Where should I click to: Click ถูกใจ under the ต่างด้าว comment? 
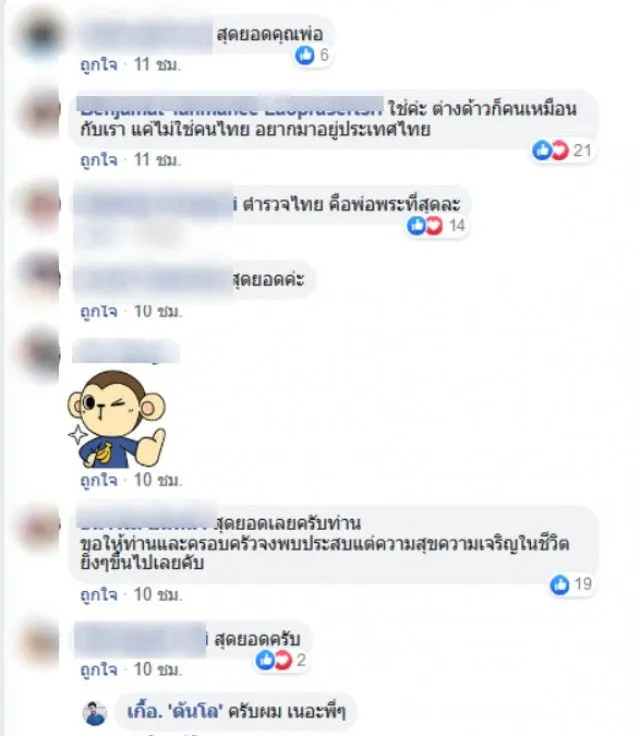tap(99, 160)
